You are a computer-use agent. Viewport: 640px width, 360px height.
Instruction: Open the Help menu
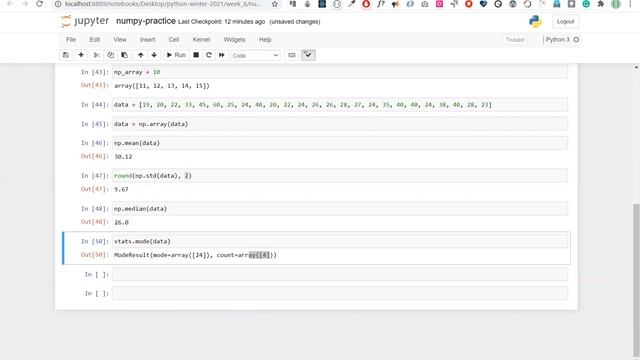click(265, 40)
